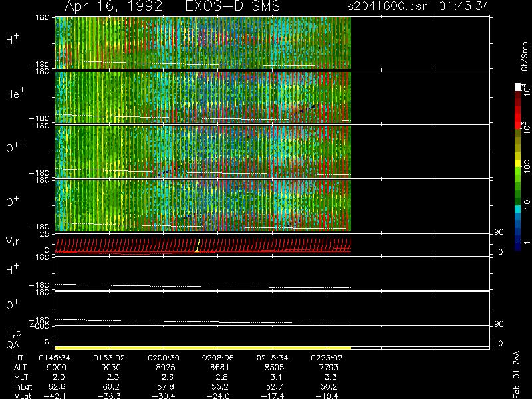Click the MLat value "-36.3"
The width and height of the screenshot is (532, 399).
[109, 396]
